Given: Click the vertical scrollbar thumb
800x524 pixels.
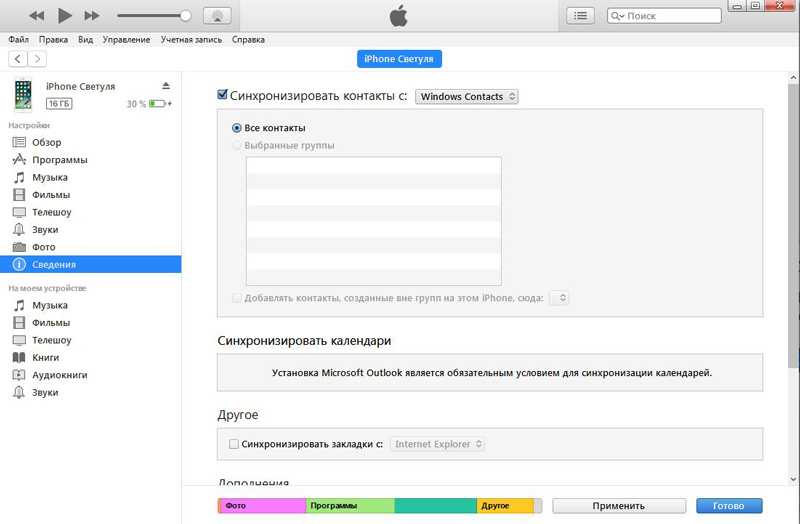Looking at the screenshot, I should [x=793, y=226].
